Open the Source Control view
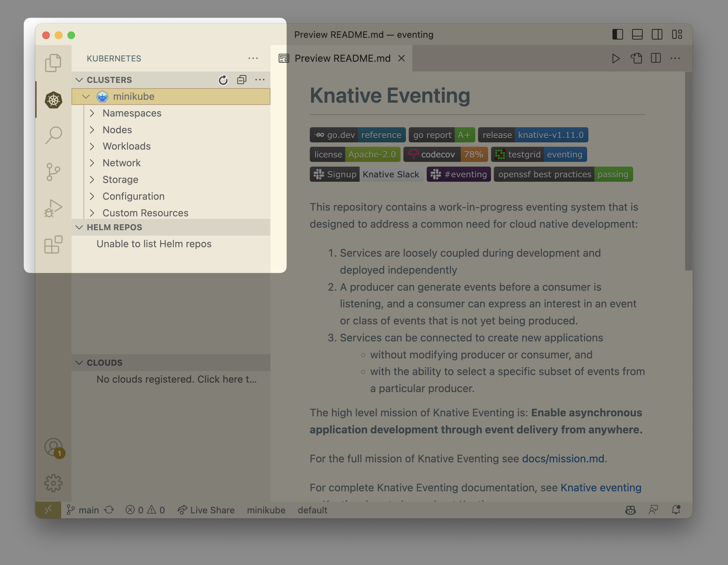728x565 pixels. [x=53, y=172]
